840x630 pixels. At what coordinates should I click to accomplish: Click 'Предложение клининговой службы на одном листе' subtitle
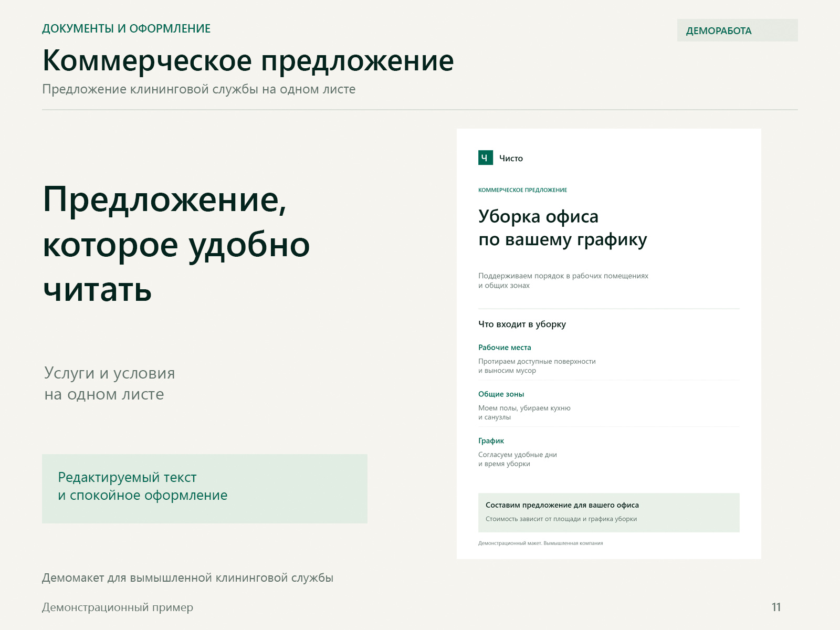pyautogui.click(x=198, y=89)
